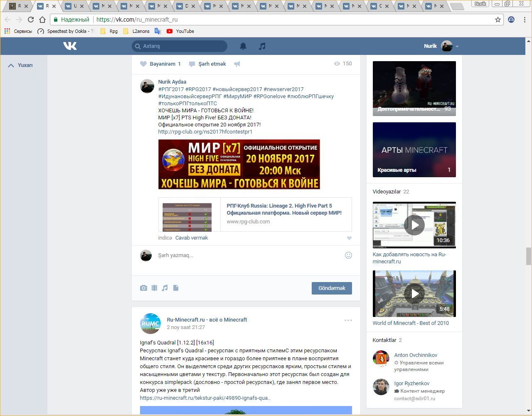Open Igor Ryzhenkov's avatar photo
Viewport: 532px width, 416px height.
coord(381,387)
